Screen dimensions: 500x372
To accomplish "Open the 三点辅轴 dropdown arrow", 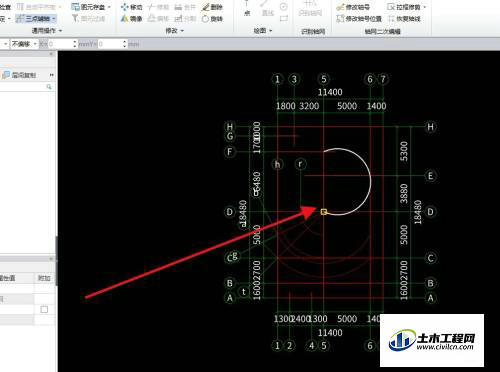I will [x=54, y=19].
